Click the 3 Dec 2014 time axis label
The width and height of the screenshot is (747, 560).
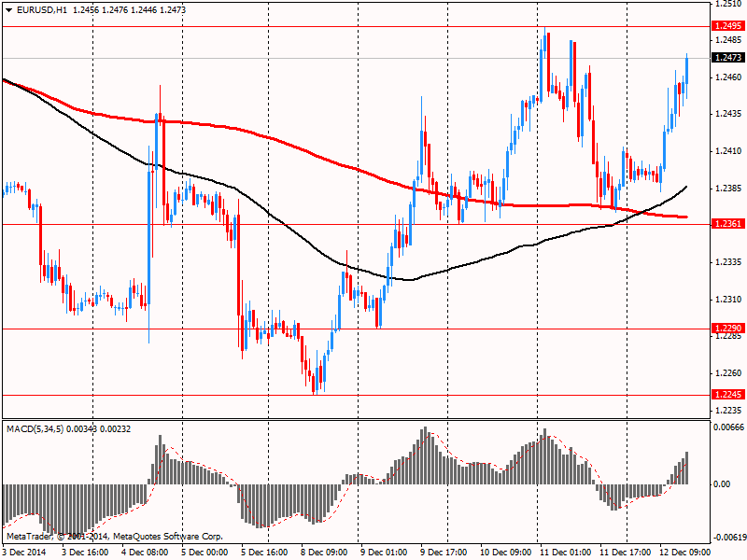tap(25, 552)
